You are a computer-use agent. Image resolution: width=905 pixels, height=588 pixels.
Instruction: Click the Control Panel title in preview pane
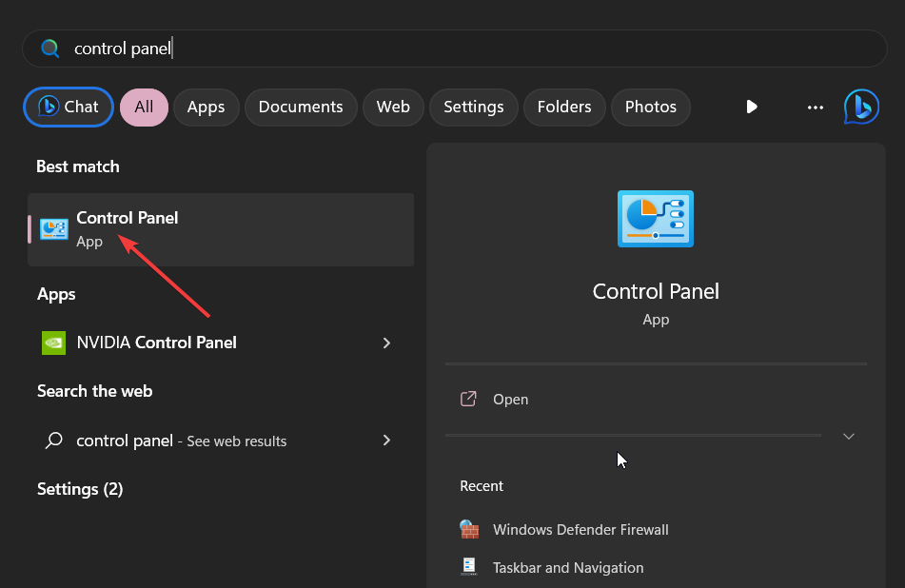(656, 291)
